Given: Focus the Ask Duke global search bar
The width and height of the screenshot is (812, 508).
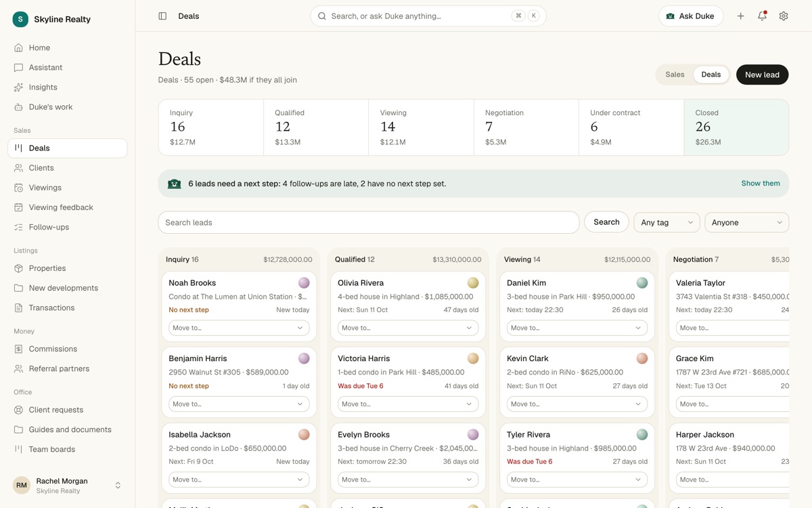Looking at the screenshot, I should (428, 16).
